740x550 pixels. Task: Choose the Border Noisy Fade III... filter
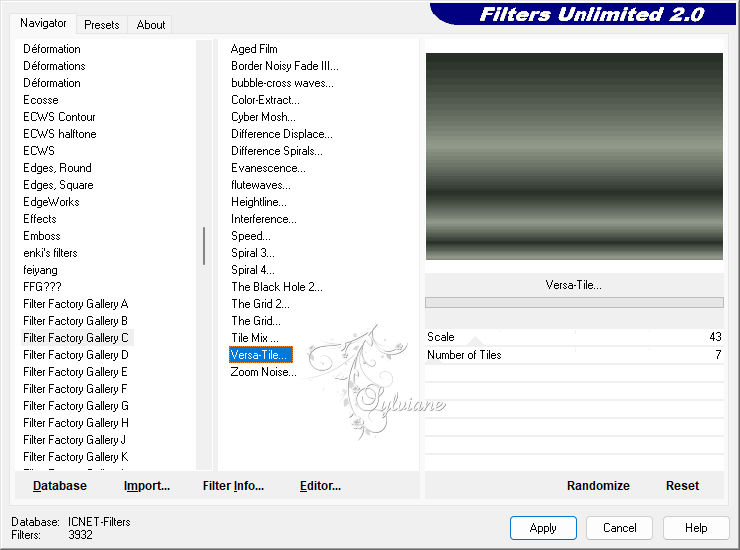(x=285, y=66)
